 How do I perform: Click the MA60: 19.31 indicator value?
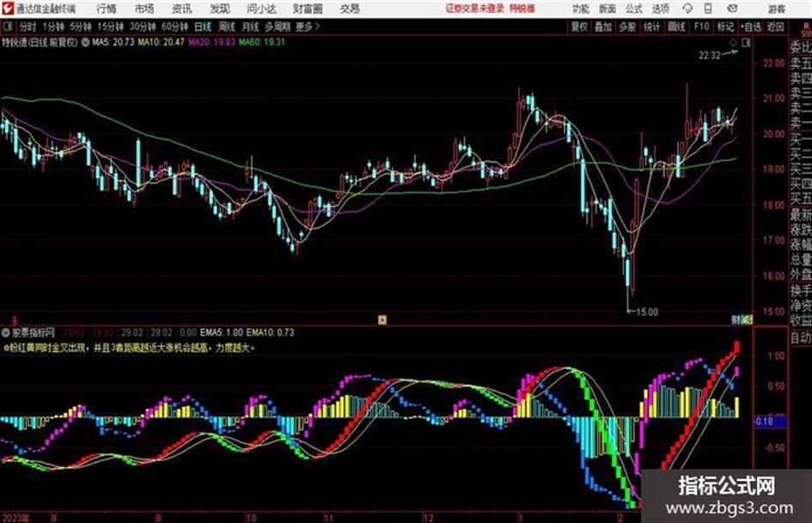262,42
